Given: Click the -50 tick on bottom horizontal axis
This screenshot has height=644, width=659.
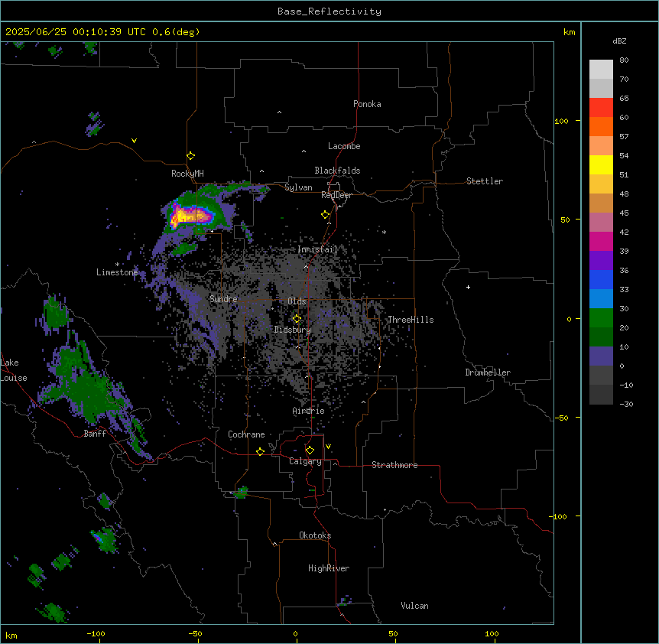Looking at the screenshot, I should (x=195, y=633).
